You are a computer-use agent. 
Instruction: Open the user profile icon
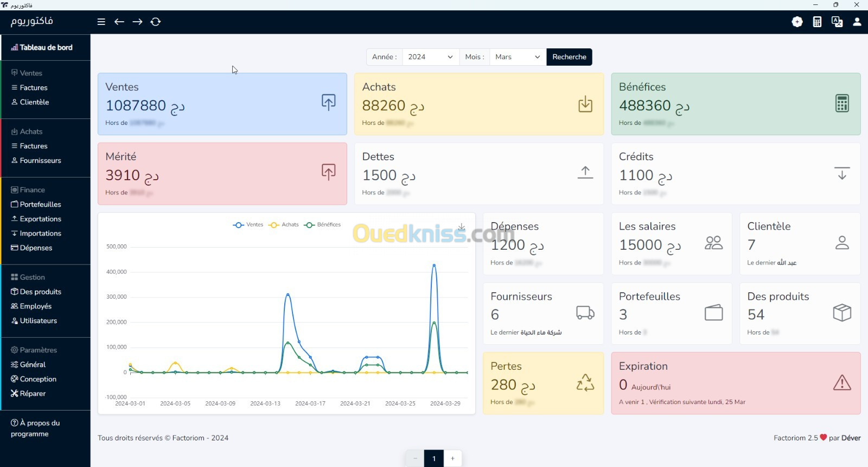click(857, 22)
